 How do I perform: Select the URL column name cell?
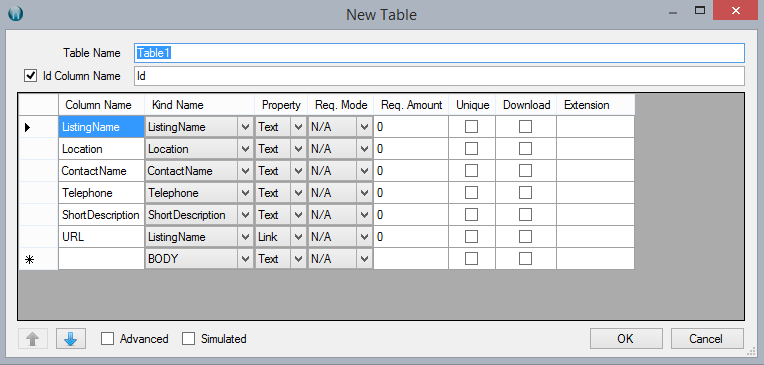[101, 237]
